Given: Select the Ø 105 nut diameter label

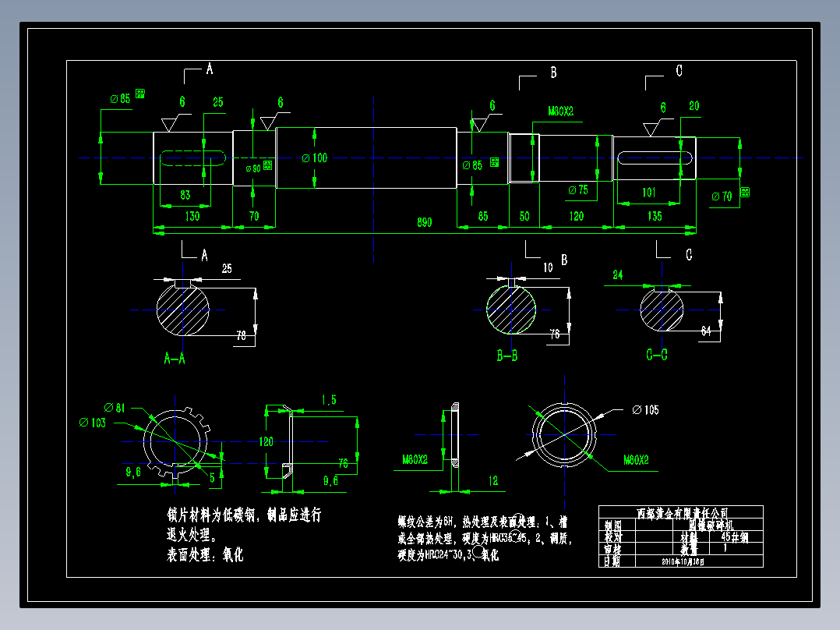Looking at the screenshot, I should pos(645,410).
